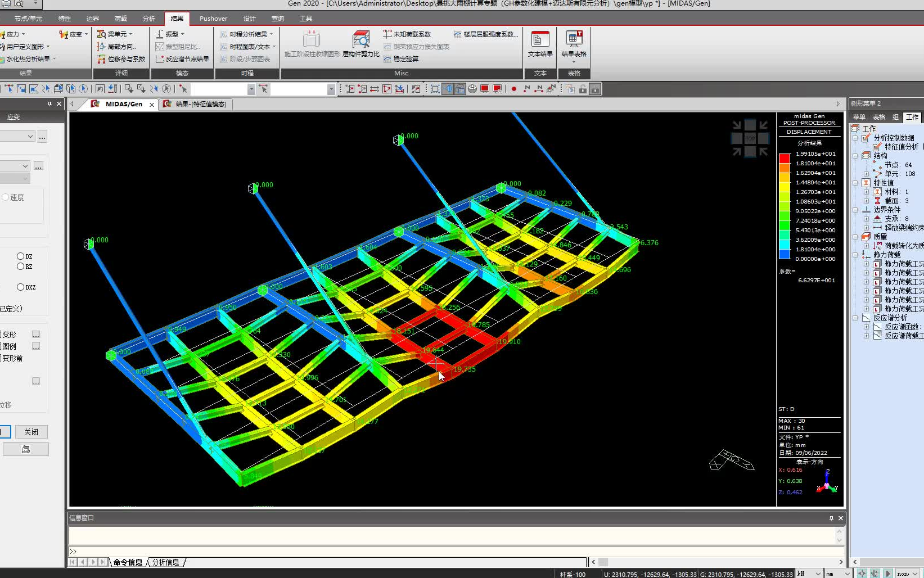Screen dimensions: 924x578
Task: Click the red screen display toolbar icon
Action: coord(485,89)
